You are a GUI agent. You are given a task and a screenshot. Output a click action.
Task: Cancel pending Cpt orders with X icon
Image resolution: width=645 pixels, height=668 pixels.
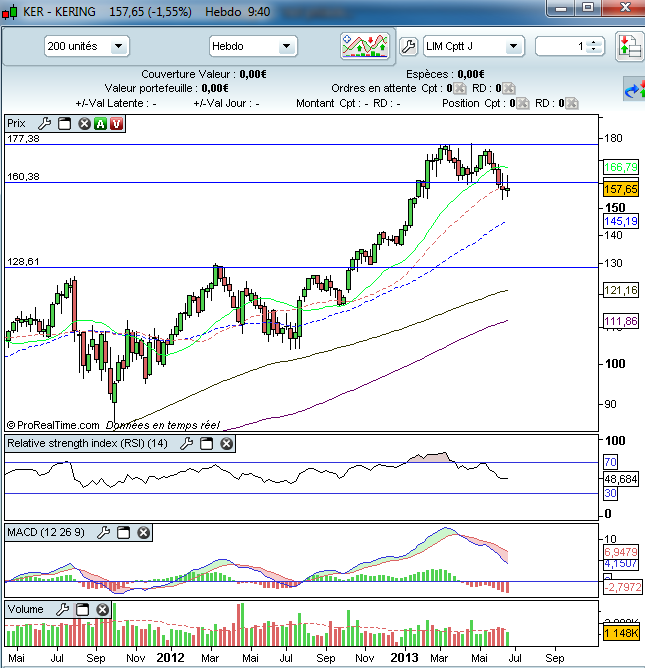pos(460,89)
